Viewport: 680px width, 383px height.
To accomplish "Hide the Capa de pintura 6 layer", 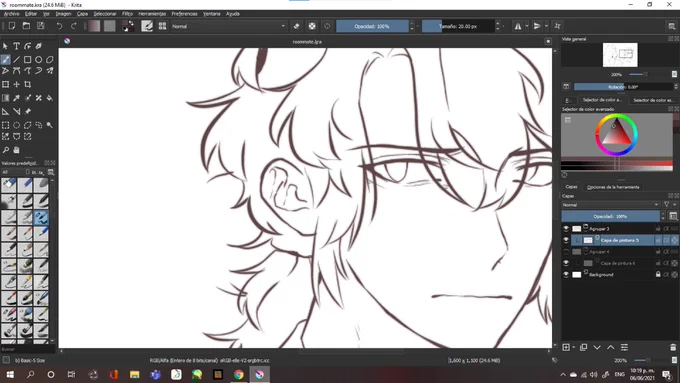I will point(566,263).
